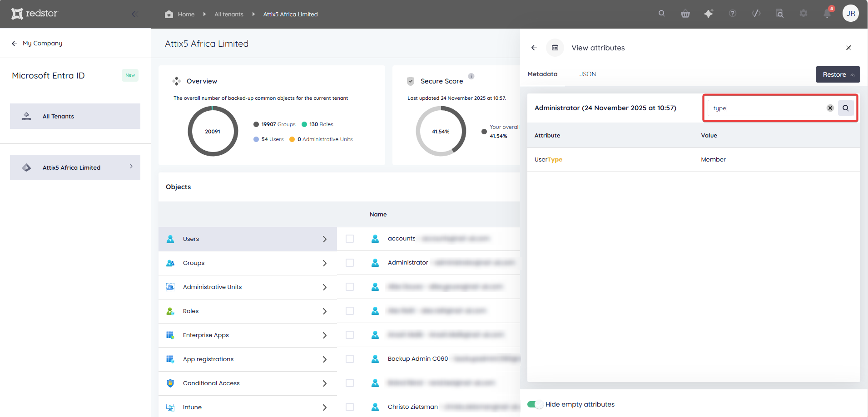868x417 pixels.
Task: Click the All Tenants icon
Action: click(x=26, y=116)
